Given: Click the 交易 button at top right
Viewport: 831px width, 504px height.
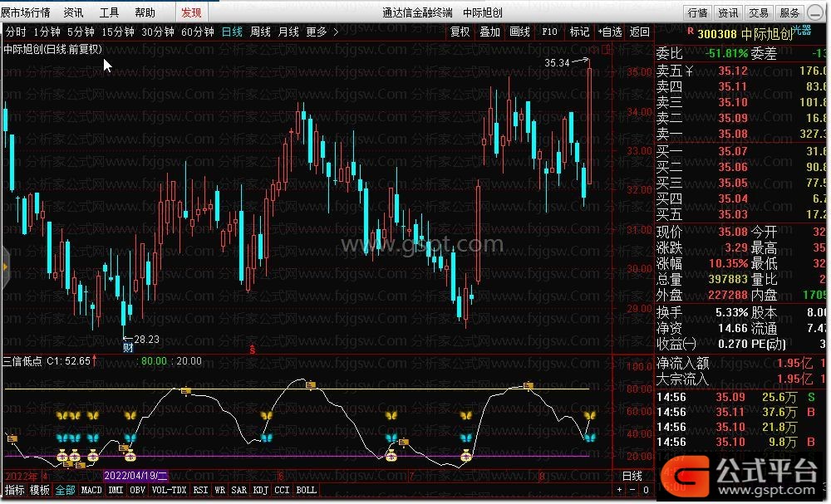Looking at the screenshot, I should click(759, 12).
